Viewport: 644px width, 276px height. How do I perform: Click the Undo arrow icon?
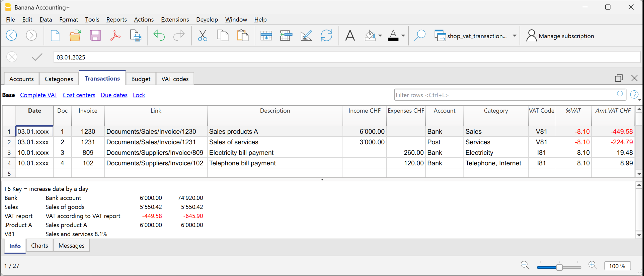(159, 36)
